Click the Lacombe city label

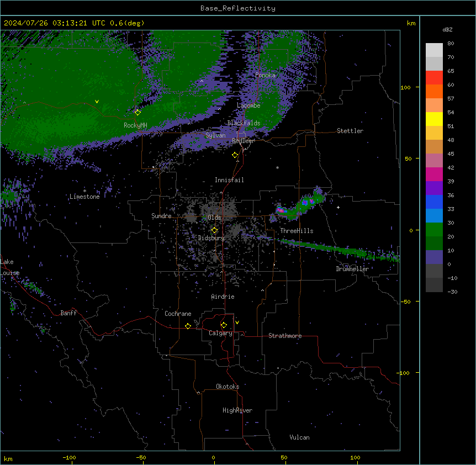[x=248, y=105]
